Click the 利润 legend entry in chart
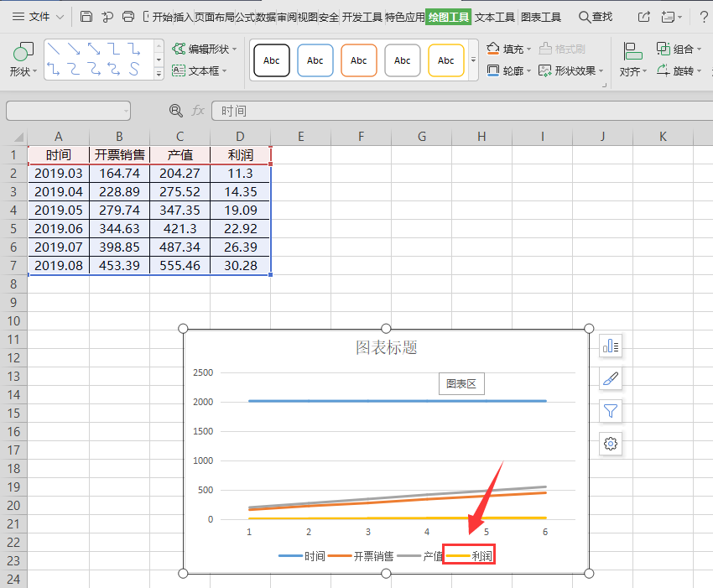Viewport: 713px width, 588px height. 481,555
